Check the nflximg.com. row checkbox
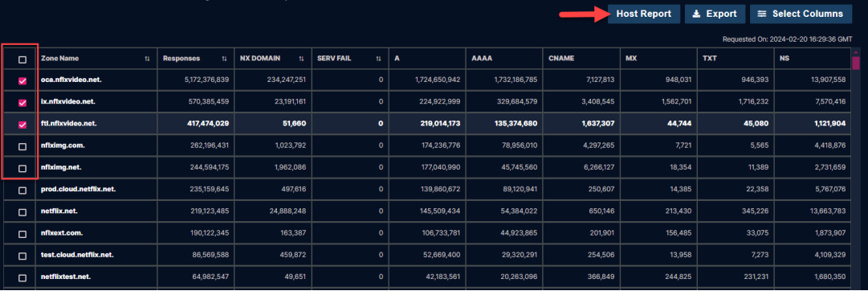This screenshot has width=868, height=291. click(x=22, y=146)
